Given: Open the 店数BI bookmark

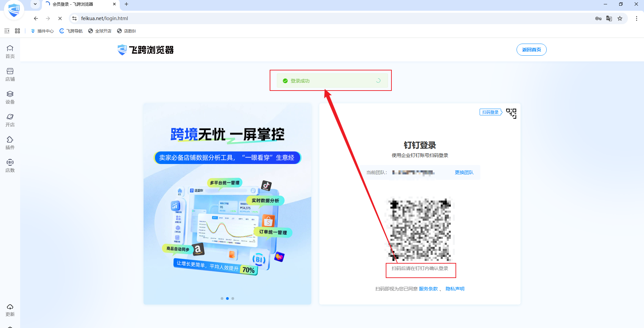Looking at the screenshot, I should coord(126,31).
